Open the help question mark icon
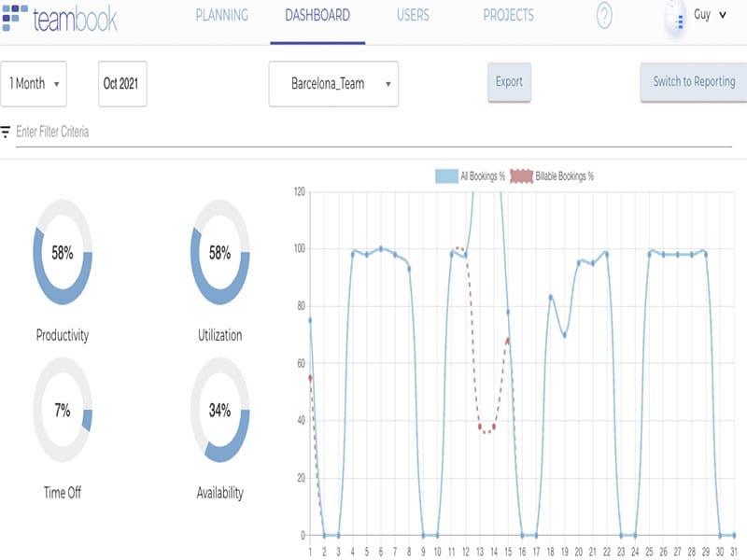 (604, 16)
